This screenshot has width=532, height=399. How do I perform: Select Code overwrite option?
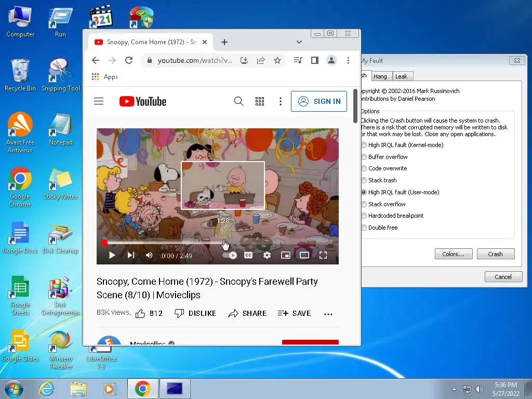coord(384,168)
